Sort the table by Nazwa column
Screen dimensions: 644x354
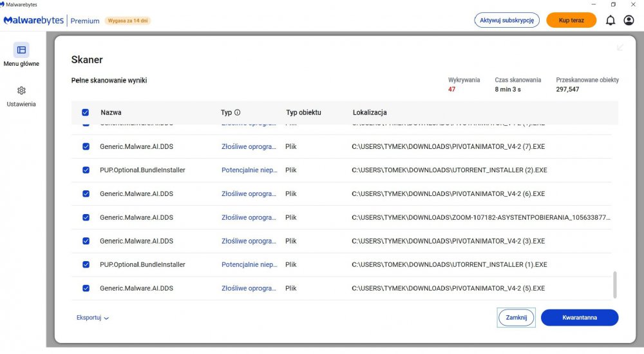click(111, 113)
